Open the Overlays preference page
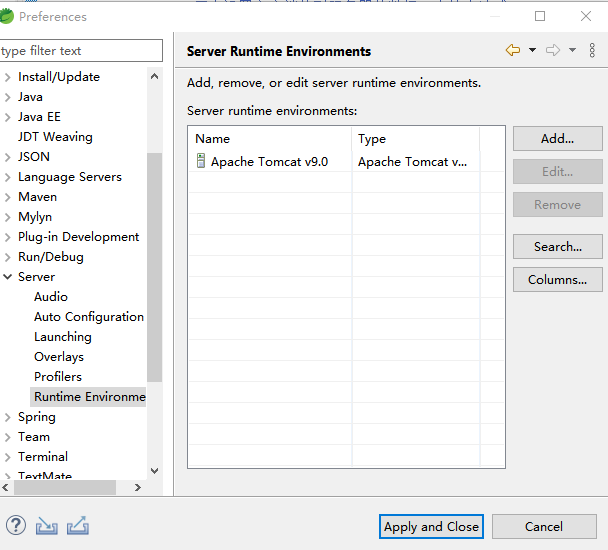 (59, 357)
